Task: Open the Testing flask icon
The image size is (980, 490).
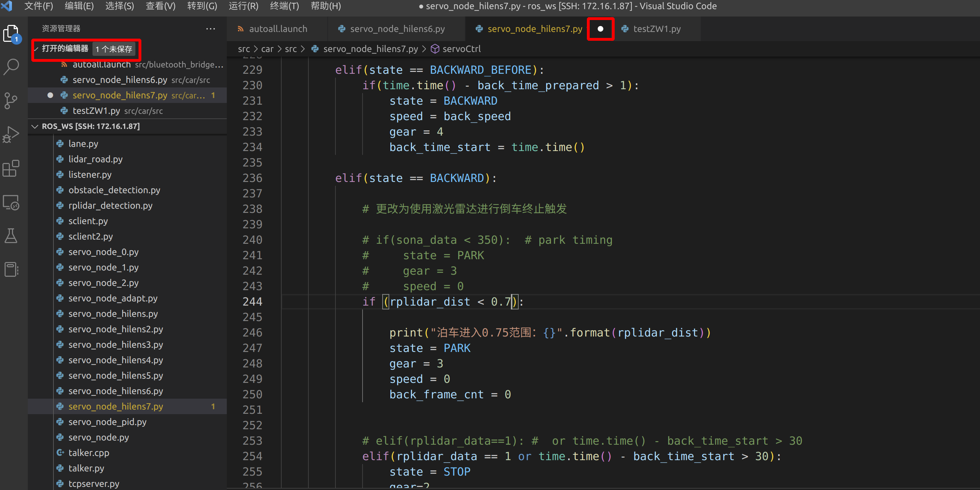Action: coord(11,236)
